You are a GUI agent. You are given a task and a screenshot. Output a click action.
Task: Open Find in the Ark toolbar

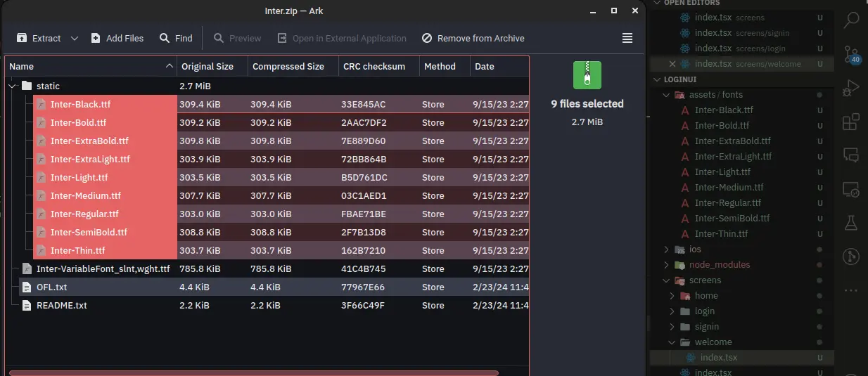point(176,38)
